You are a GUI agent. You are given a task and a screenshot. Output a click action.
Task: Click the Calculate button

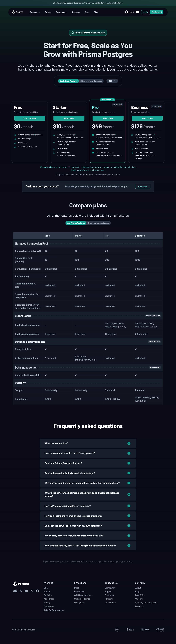pos(143,187)
